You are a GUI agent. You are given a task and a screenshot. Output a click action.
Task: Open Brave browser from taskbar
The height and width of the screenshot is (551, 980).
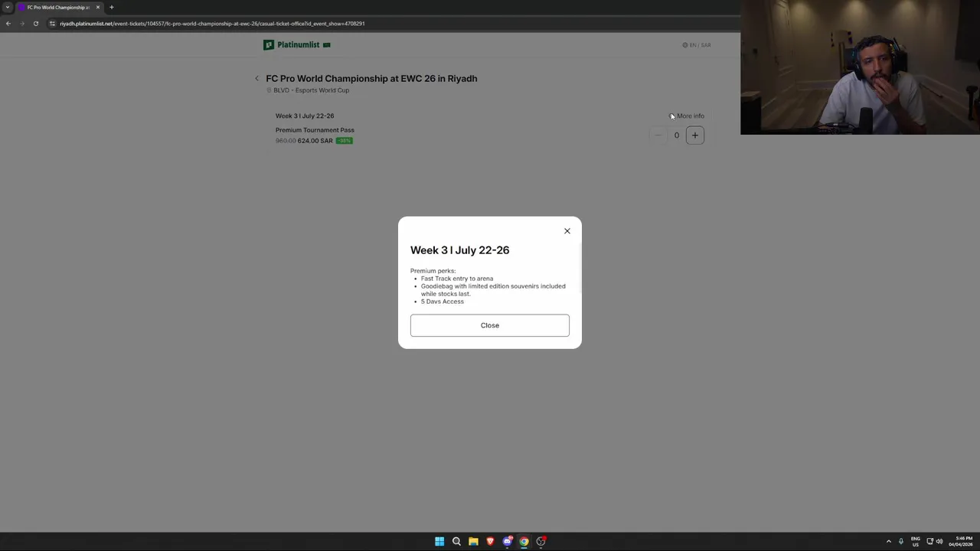(490, 542)
